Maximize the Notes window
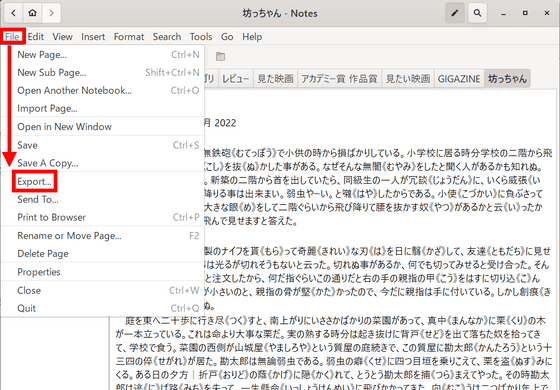Viewport: 560px width, 390px height. [525, 13]
